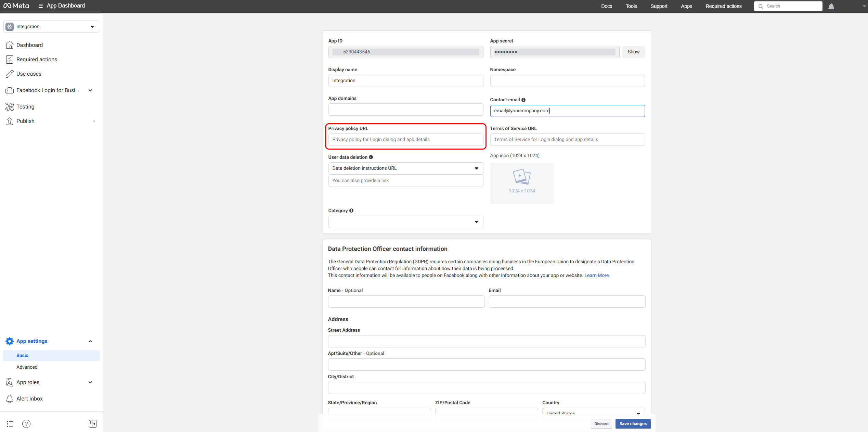Open Required actions in top bar
Viewport: 868px width, 432px height.
coord(723,6)
